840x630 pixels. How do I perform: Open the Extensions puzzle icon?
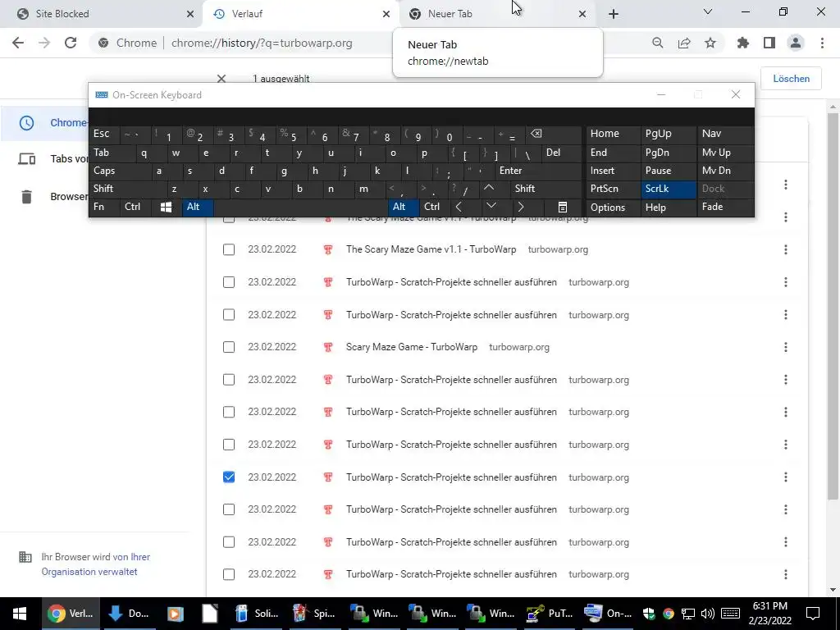tap(743, 43)
